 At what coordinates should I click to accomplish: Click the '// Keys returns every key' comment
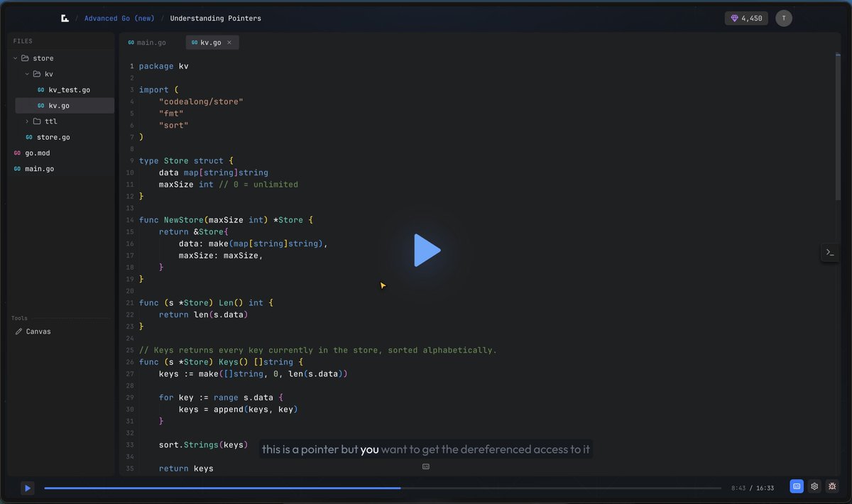(318, 350)
